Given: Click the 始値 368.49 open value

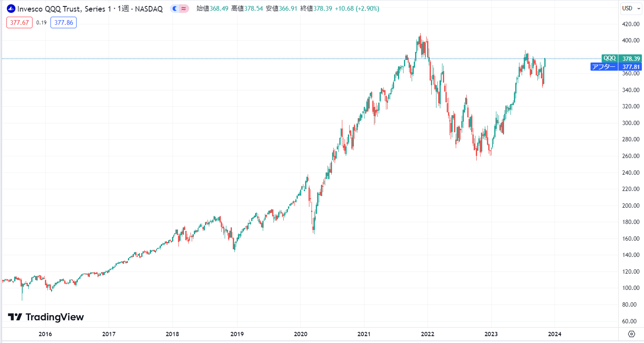Looking at the screenshot, I should (x=213, y=9).
